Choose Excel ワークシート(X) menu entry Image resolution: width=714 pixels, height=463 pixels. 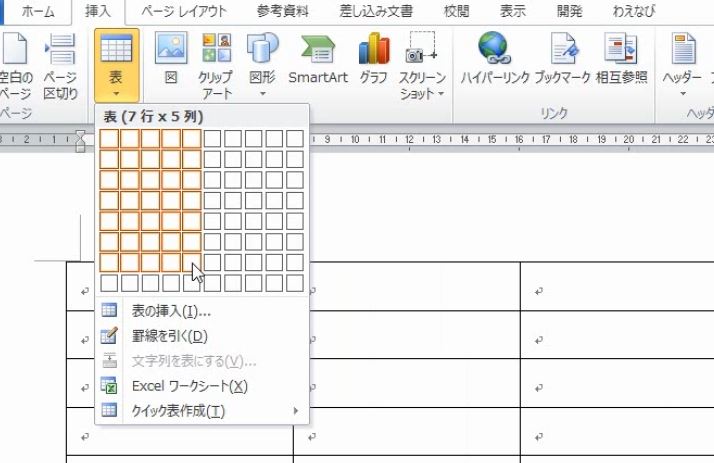[202, 386]
